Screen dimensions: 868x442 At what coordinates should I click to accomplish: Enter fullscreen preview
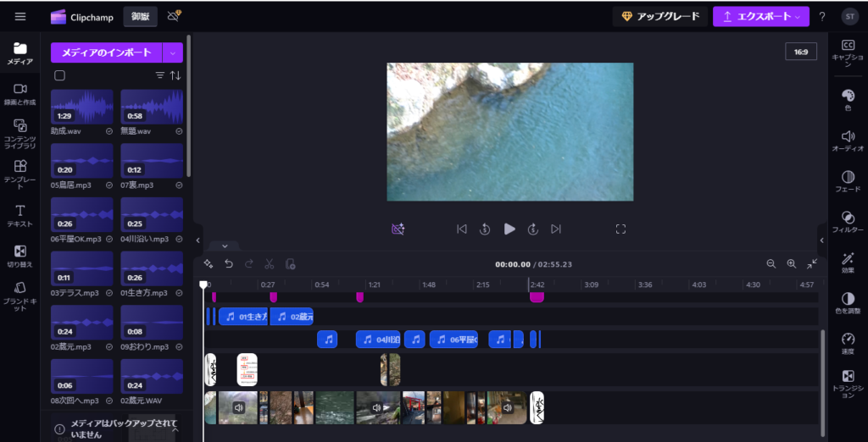point(620,229)
